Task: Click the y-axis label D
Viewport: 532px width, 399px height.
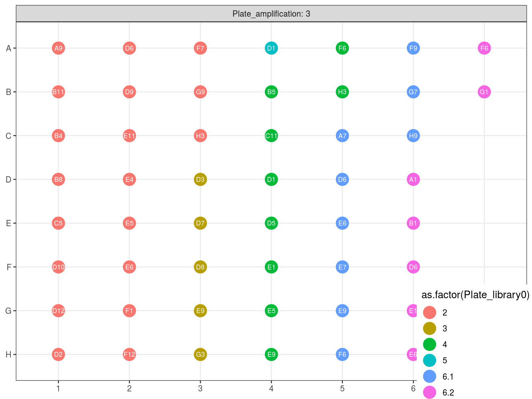Action: [x=9, y=179]
